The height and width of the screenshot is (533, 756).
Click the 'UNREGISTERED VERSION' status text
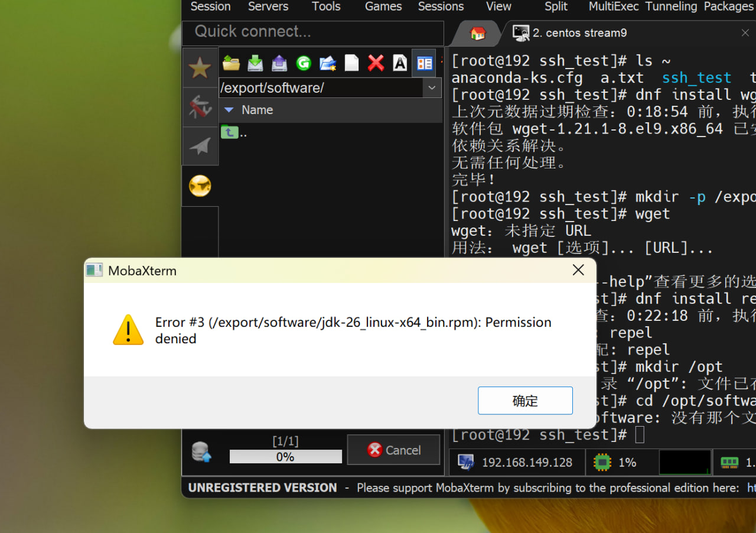[x=263, y=488]
